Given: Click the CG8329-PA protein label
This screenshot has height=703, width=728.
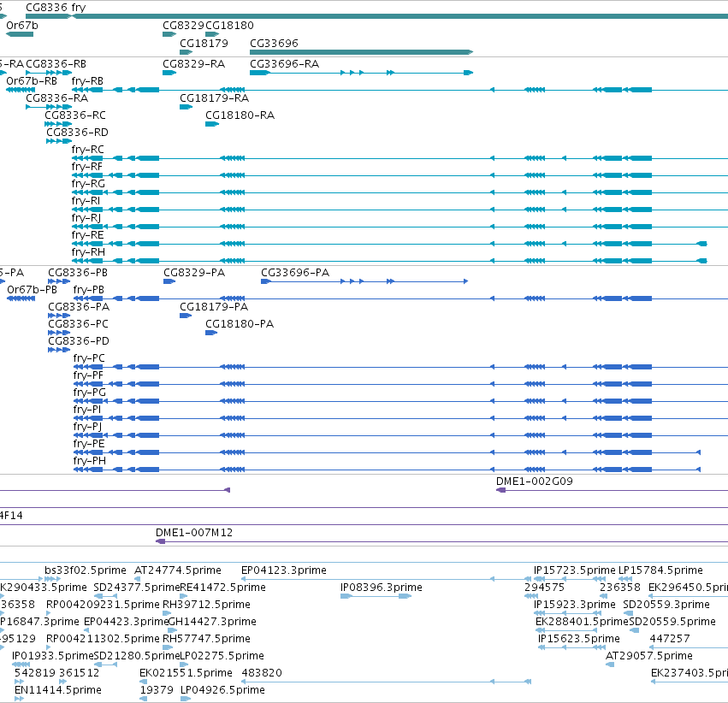Looking at the screenshot, I should pos(194,273).
